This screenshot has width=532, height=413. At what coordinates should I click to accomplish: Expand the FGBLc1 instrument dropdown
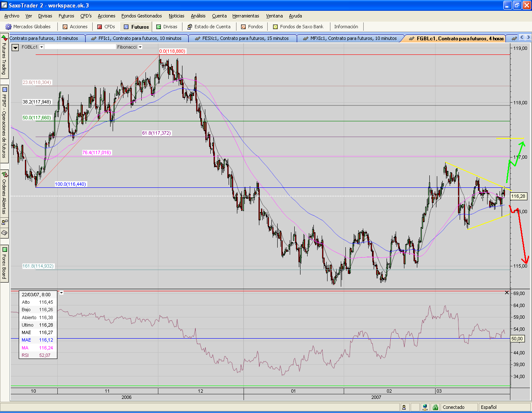tap(42, 47)
